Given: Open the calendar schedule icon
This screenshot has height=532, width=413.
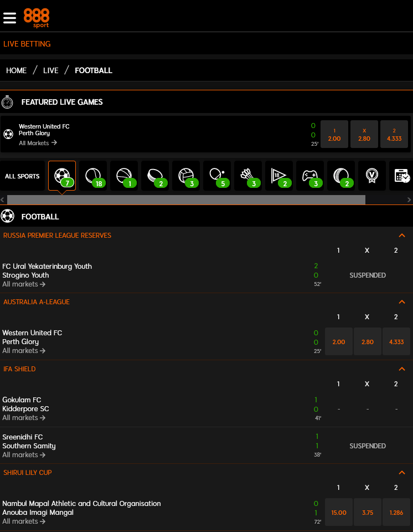Looking at the screenshot, I should pos(402,176).
